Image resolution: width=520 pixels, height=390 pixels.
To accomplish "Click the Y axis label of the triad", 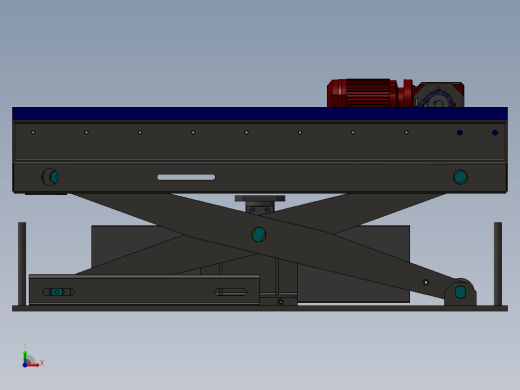I will click(x=25, y=345).
